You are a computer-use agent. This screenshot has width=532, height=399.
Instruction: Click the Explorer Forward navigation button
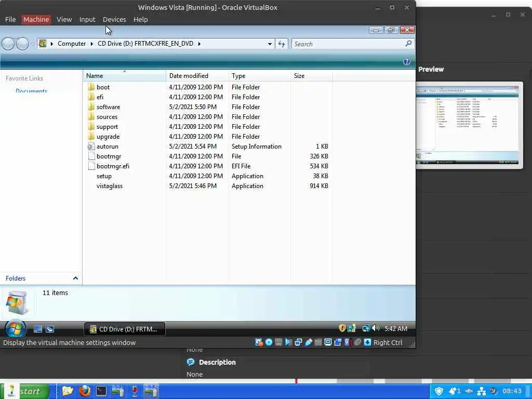point(22,44)
